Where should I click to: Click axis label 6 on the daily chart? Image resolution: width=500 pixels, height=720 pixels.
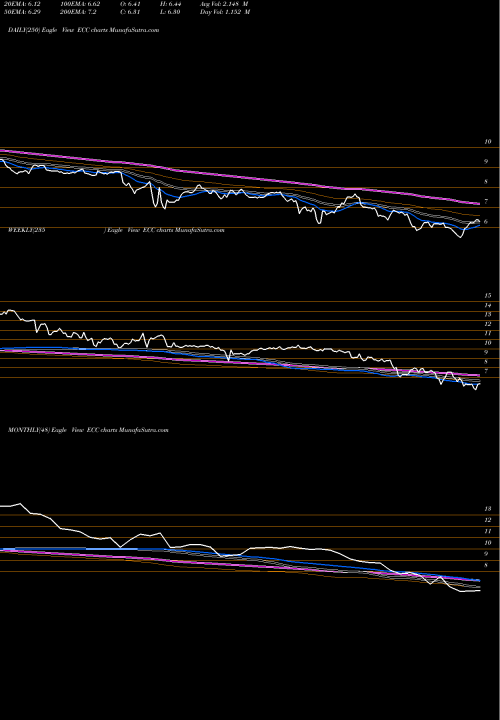click(485, 222)
